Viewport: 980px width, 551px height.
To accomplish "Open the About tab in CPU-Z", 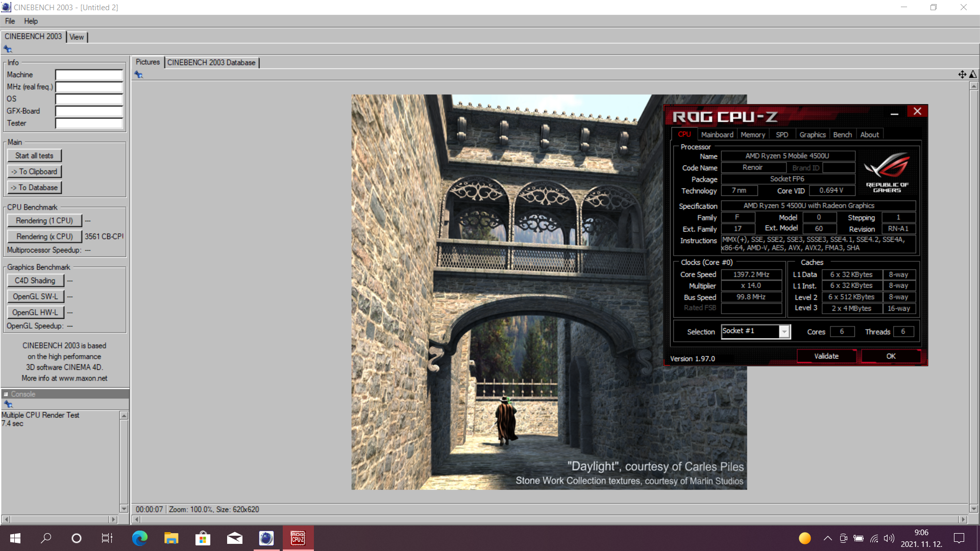I will [x=870, y=135].
